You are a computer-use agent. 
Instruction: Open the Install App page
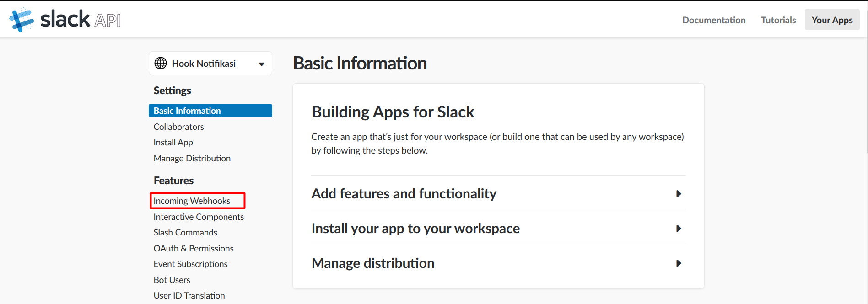click(x=173, y=142)
